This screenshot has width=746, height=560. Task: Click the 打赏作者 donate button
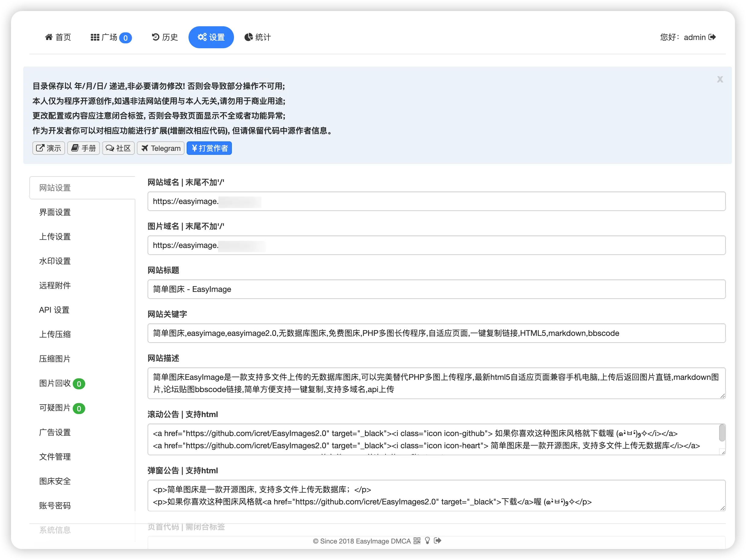pyautogui.click(x=209, y=148)
